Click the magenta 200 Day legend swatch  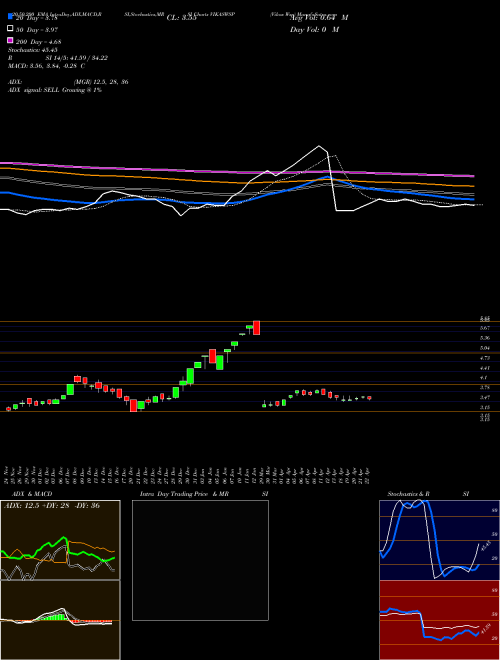[x=10, y=40]
